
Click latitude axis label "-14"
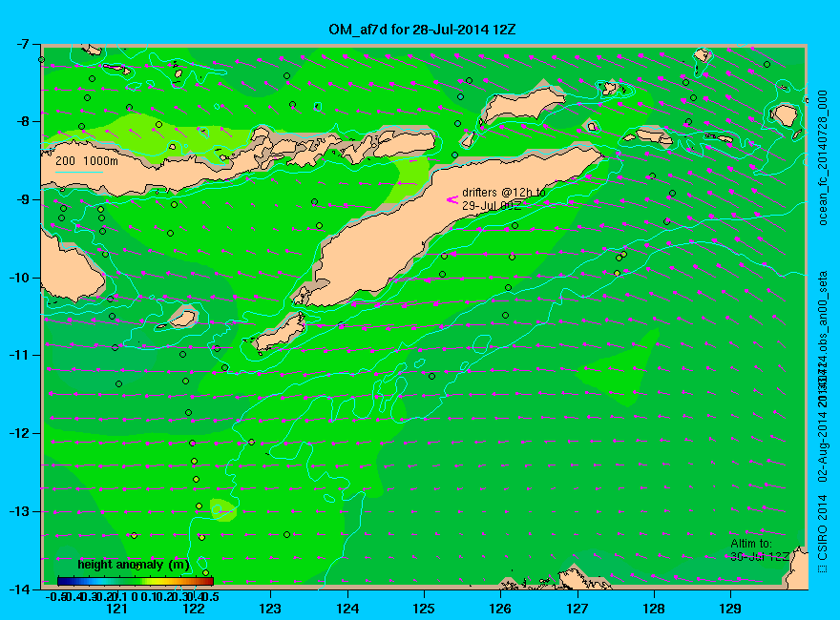coord(19,589)
